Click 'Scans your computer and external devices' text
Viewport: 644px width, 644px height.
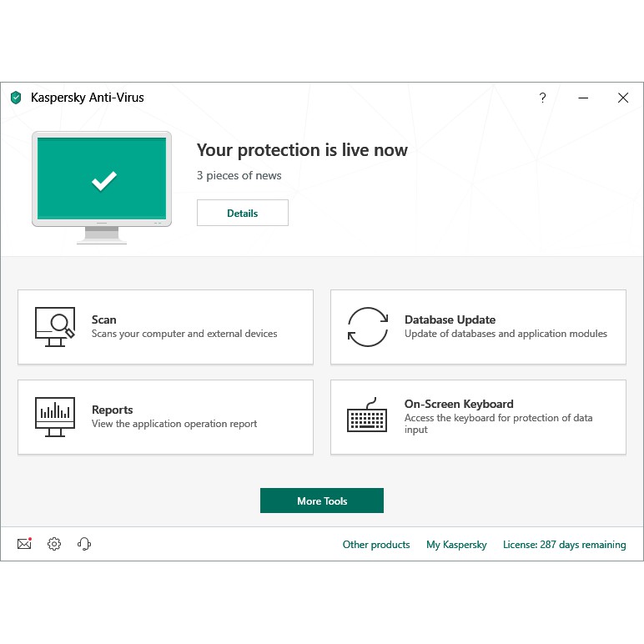(184, 334)
